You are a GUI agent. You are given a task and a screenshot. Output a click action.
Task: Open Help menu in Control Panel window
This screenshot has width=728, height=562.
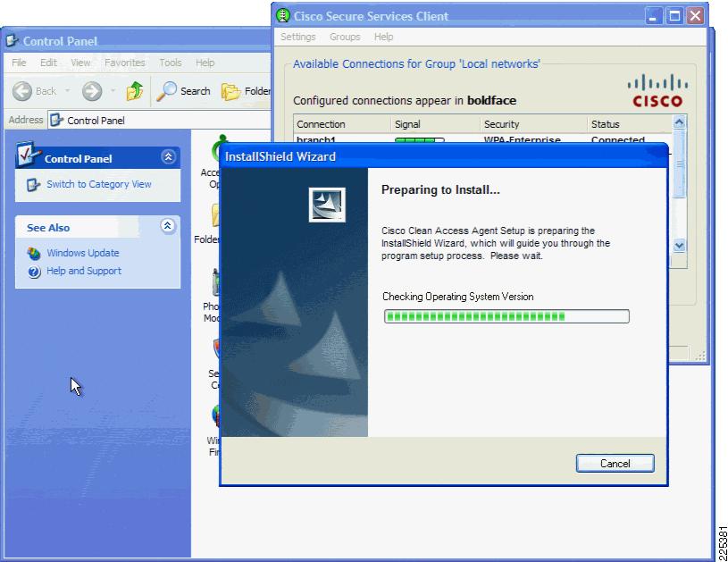click(x=205, y=63)
